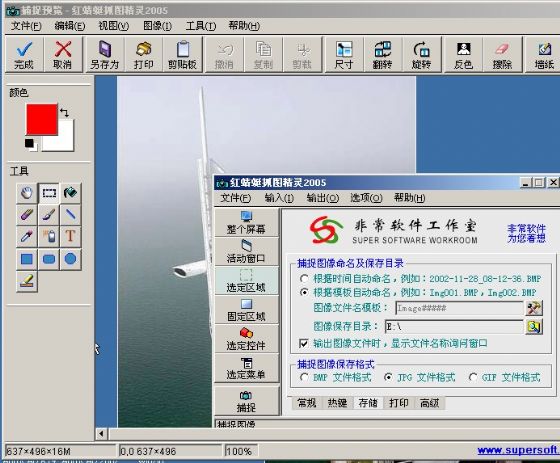Select the paintbrush tool
Screen dimensions: 560x463
49,215
